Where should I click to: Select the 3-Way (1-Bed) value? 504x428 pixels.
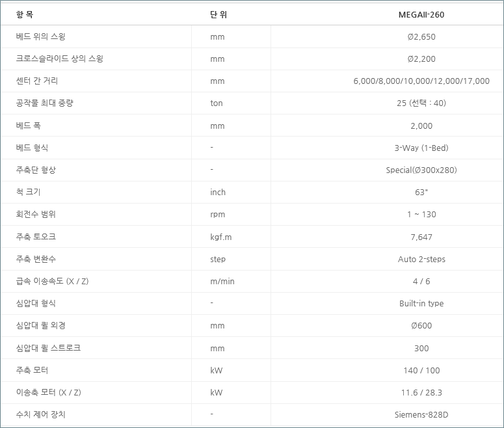click(421, 148)
